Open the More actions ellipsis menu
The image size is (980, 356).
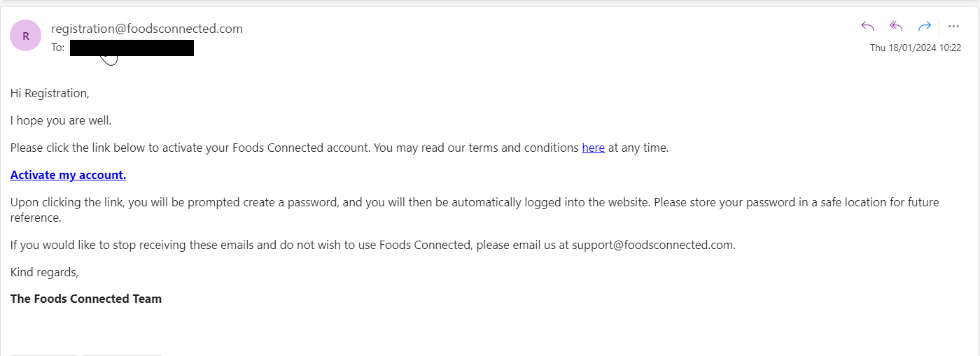(x=953, y=27)
